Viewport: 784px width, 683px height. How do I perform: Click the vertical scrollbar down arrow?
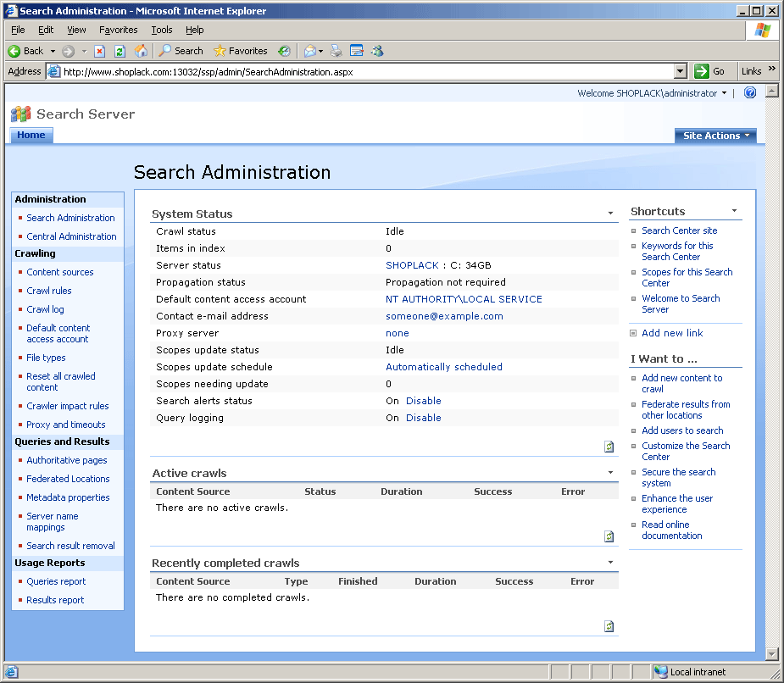pos(772,653)
